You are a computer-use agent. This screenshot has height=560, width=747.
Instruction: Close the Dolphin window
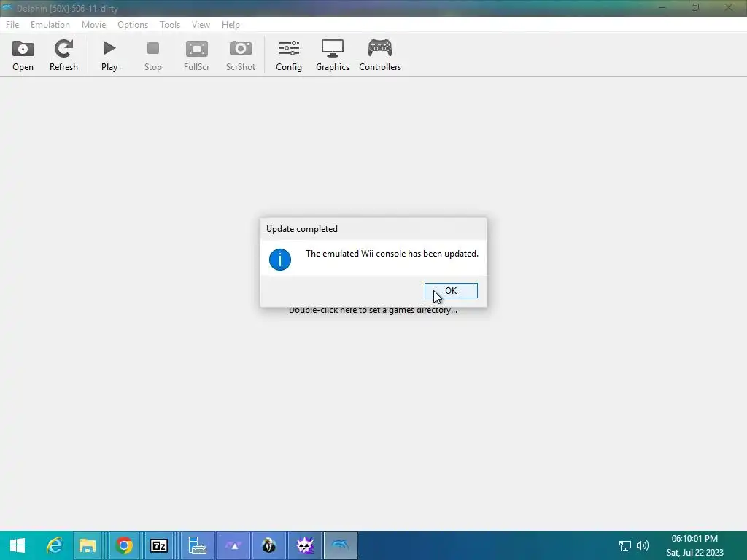pos(729,7)
